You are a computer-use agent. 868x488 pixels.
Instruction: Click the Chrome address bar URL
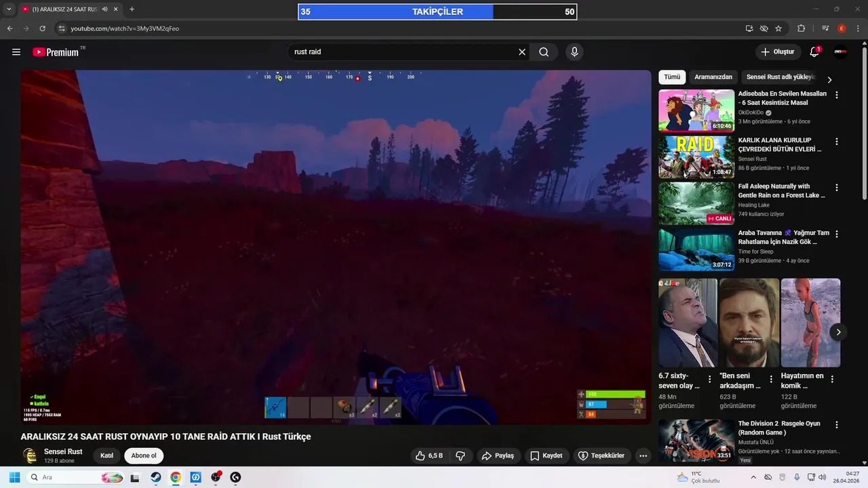point(125,28)
